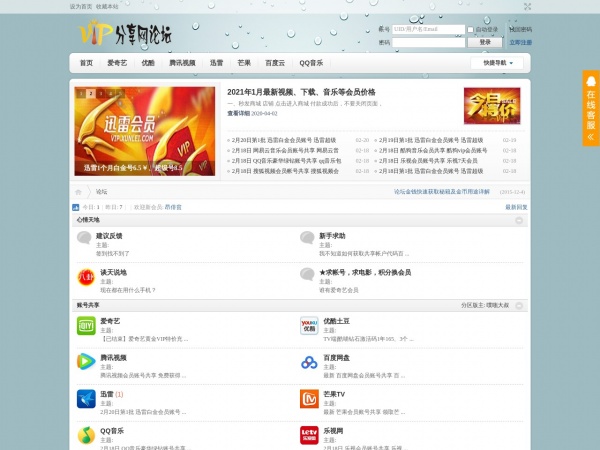Screen dimensions: 600x450
Task: Click new member name 昂侍营
Action: point(173,207)
